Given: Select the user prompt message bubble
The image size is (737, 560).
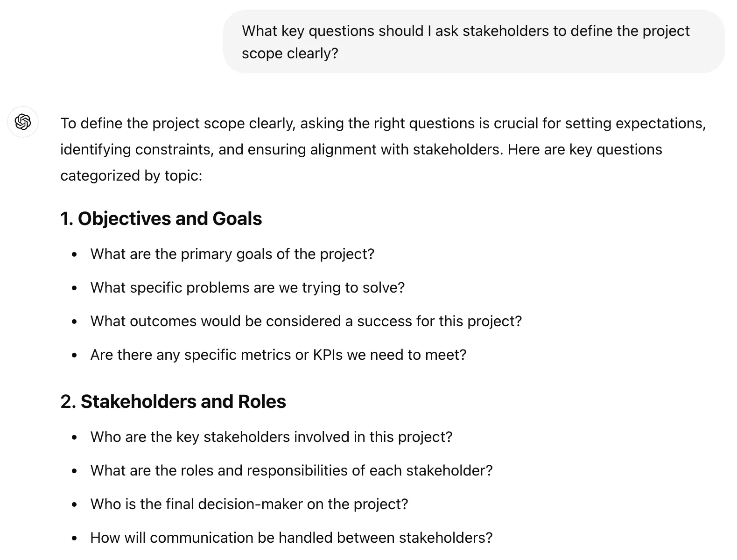Looking at the screenshot, I should 474,42.
